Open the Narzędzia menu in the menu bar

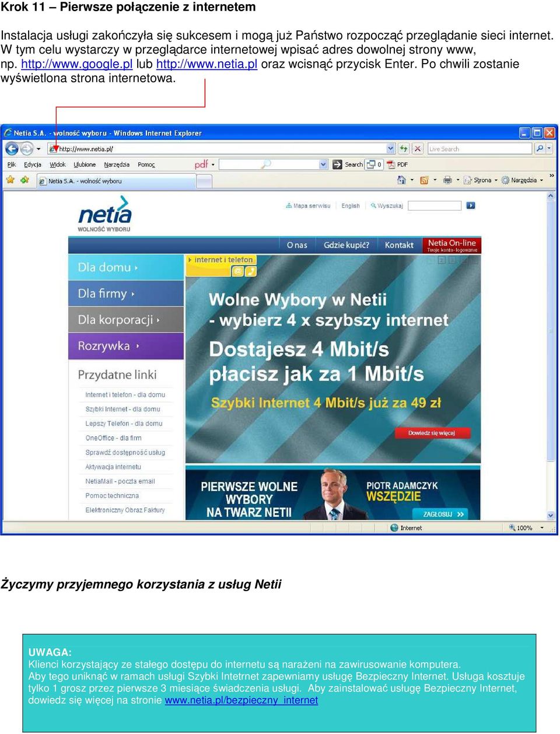[117, 165]
